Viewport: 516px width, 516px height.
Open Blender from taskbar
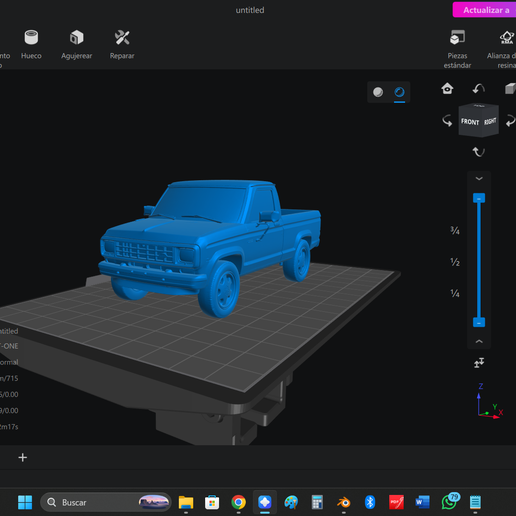(x=344, y=502)
